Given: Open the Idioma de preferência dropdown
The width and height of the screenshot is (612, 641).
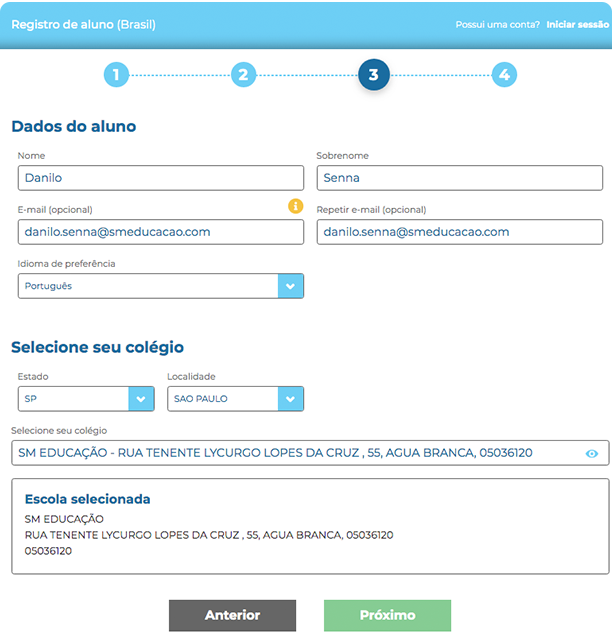Looking at the screenshot, I should point(160,286).
